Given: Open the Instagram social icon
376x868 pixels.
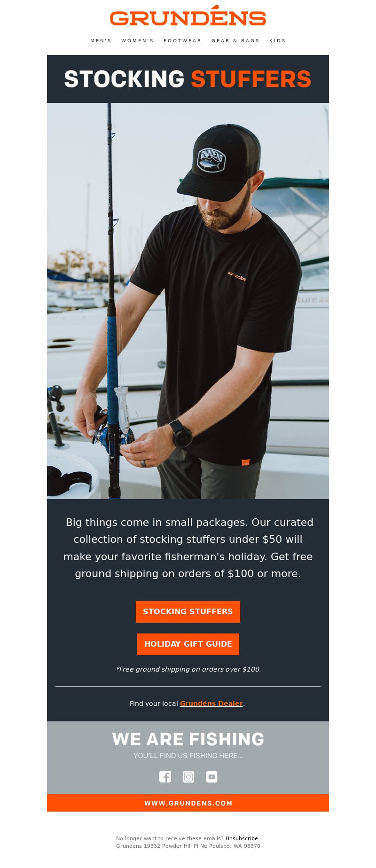Looking at the screenshot, I should 188,777.
